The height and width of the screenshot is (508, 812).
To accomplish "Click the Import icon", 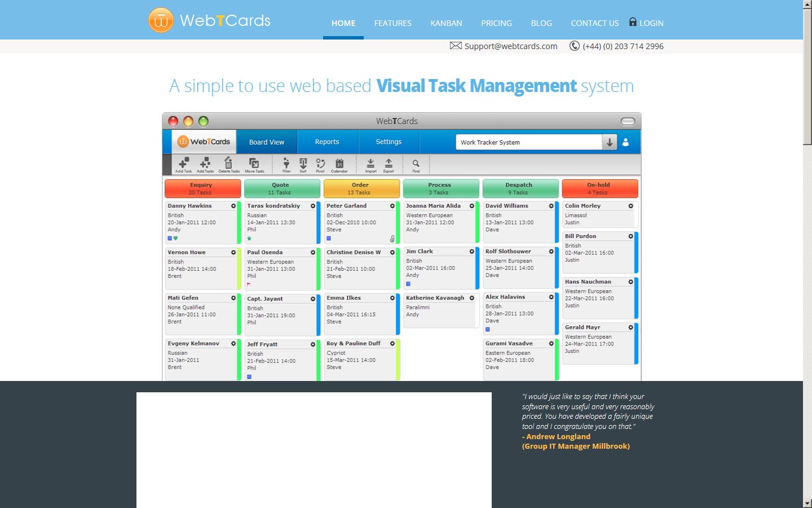I will pyautogui.click(x=370, y=164).
